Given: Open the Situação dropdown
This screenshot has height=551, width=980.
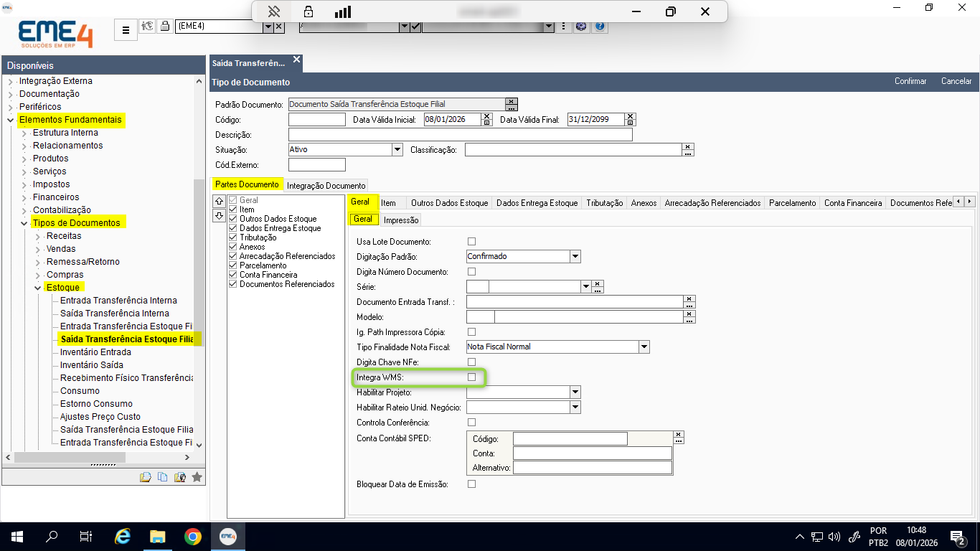Looking at the screenshot, I should pos(397,150).
